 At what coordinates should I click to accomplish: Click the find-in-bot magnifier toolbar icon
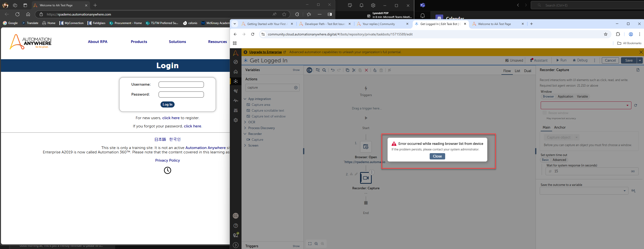pos(324,70)
